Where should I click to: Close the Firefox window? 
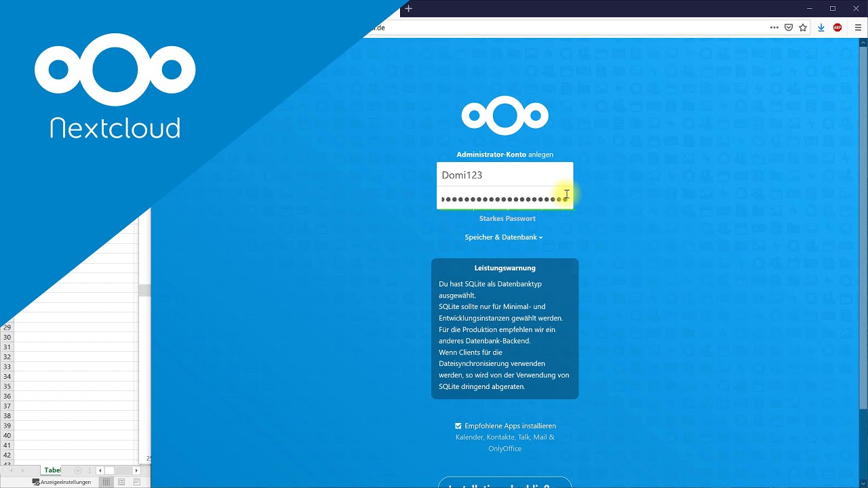856,8
